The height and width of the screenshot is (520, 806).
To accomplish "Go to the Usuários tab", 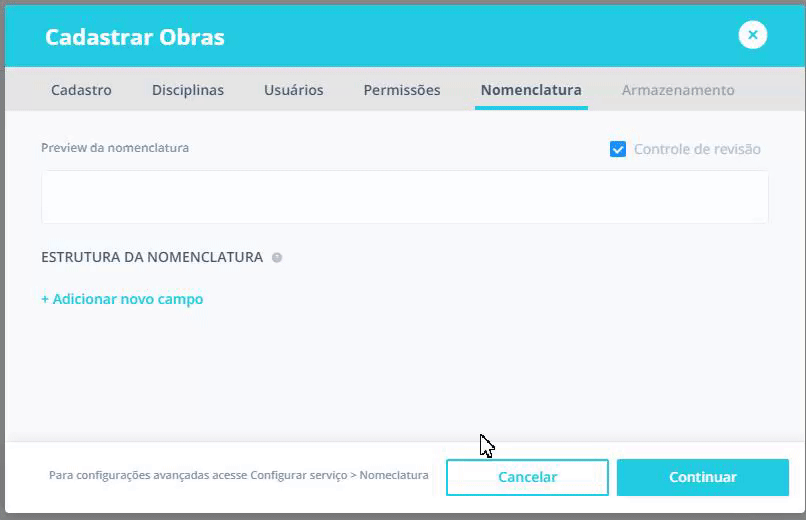I will point(293,90).
